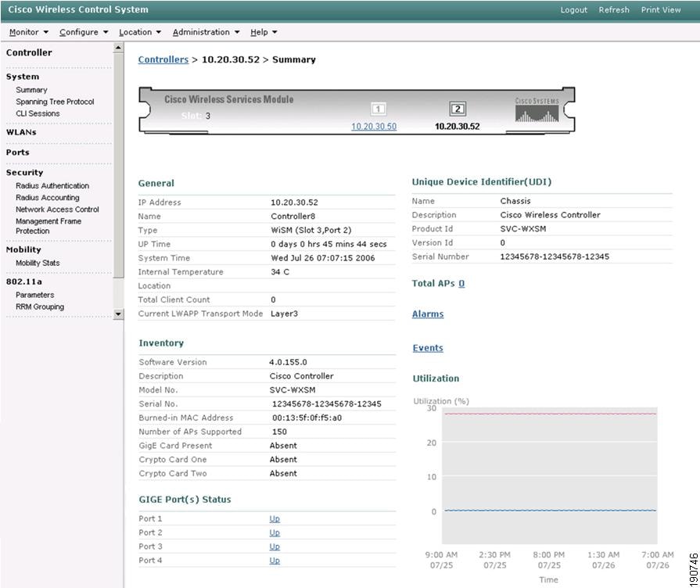Select Mobility in the sidebar
Screen dimensions: 700x588
[23, 249]
